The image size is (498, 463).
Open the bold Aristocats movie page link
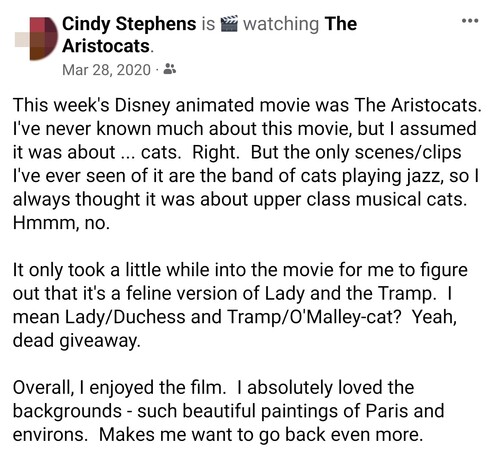click(x=108, y=46)
